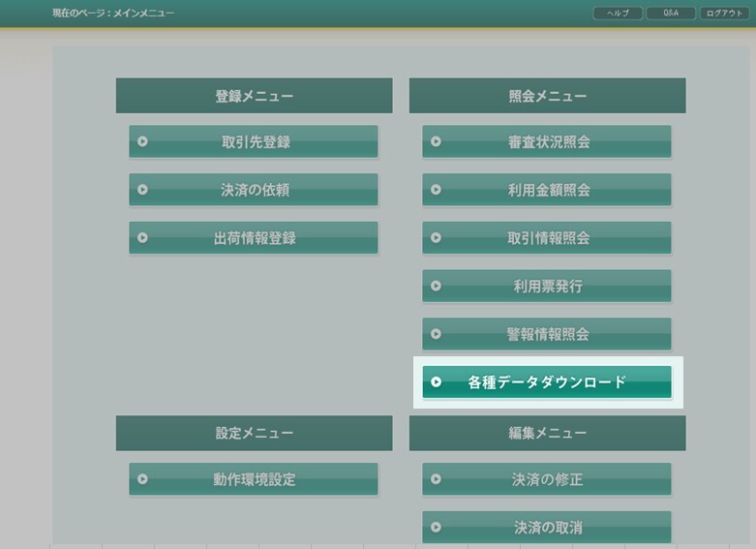Screen dimensions: 756x549
Task: Select 決済の修正 edit button
Action: pyautogui.click(x=547, y=479)
